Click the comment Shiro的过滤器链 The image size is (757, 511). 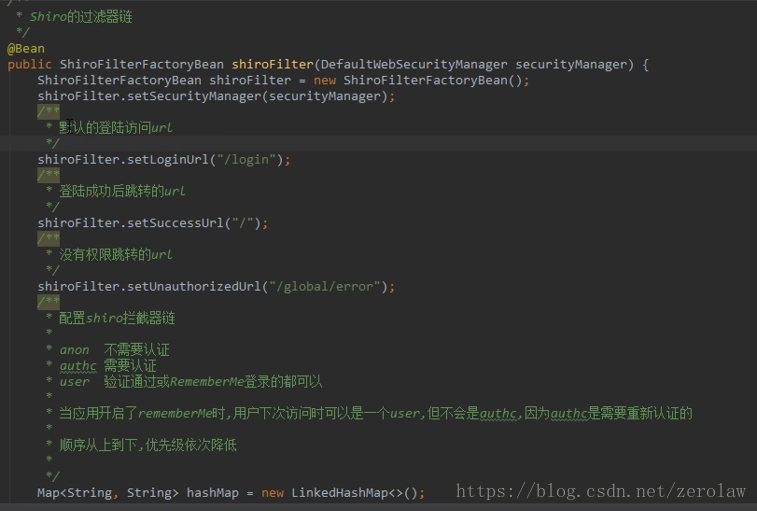[81, 17]
